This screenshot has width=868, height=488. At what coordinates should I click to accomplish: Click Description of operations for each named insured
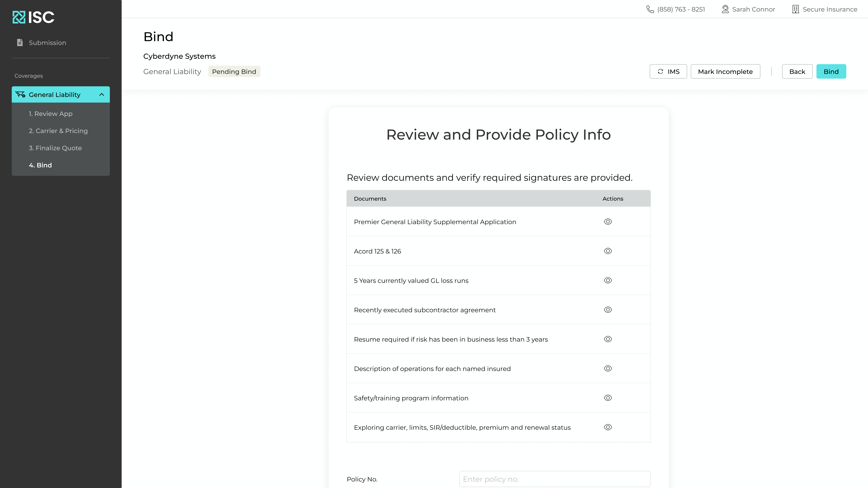pyautogui.click(x=432, y=369)
